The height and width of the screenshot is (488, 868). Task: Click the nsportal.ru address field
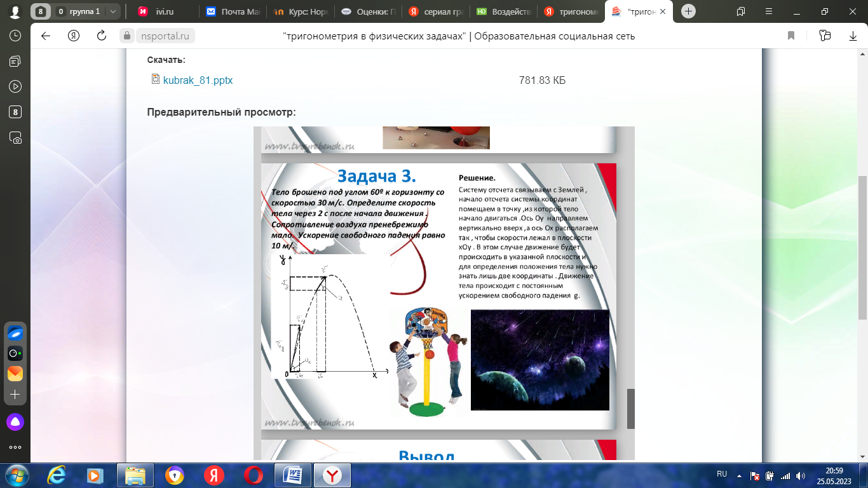[x=165, y=36]
